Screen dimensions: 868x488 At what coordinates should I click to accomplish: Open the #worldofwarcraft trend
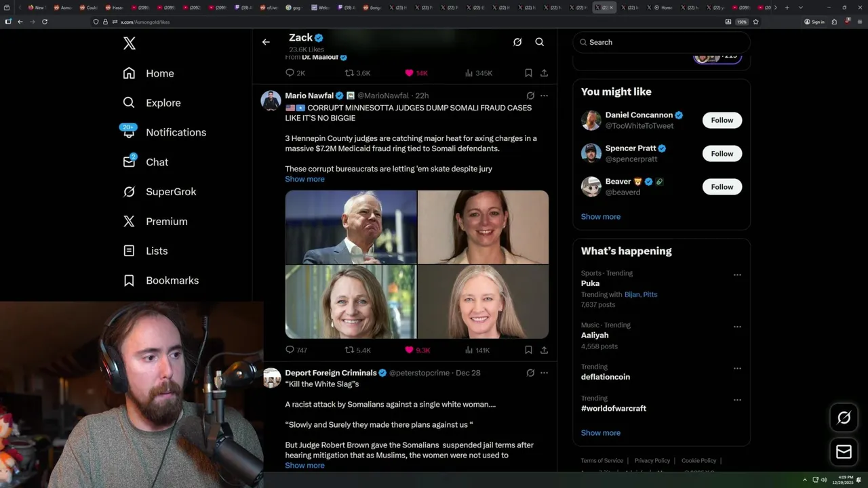coord(614,409)
